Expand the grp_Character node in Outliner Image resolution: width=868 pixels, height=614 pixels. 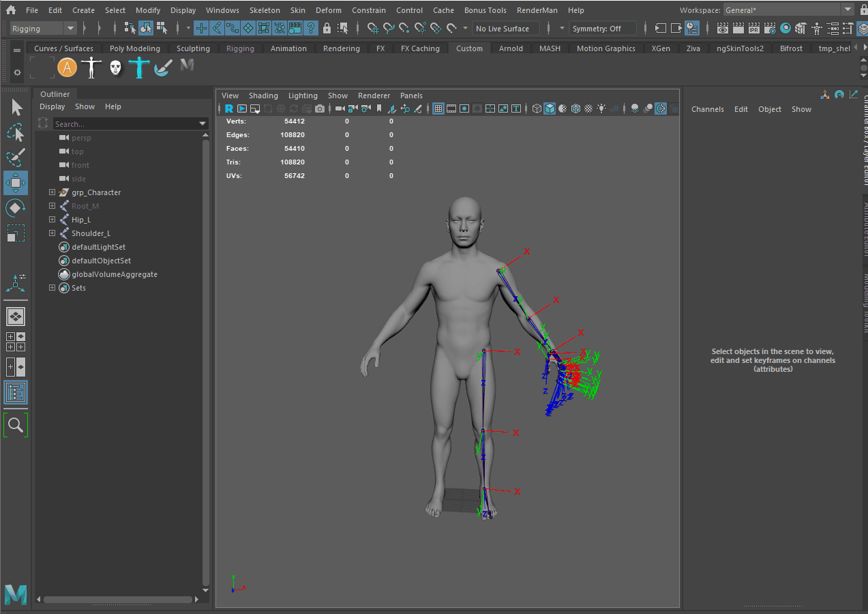52,192
